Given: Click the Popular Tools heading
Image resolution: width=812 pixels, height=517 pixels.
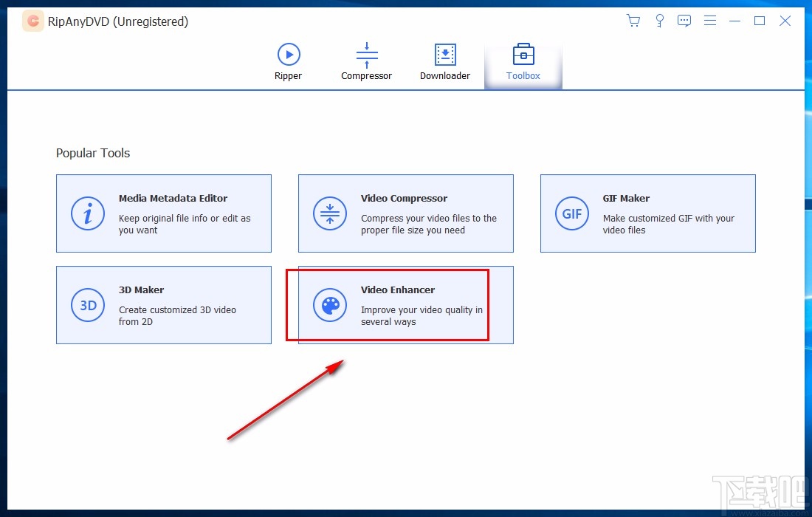Looking at the screenshot, I should click(x=93, y=154).
